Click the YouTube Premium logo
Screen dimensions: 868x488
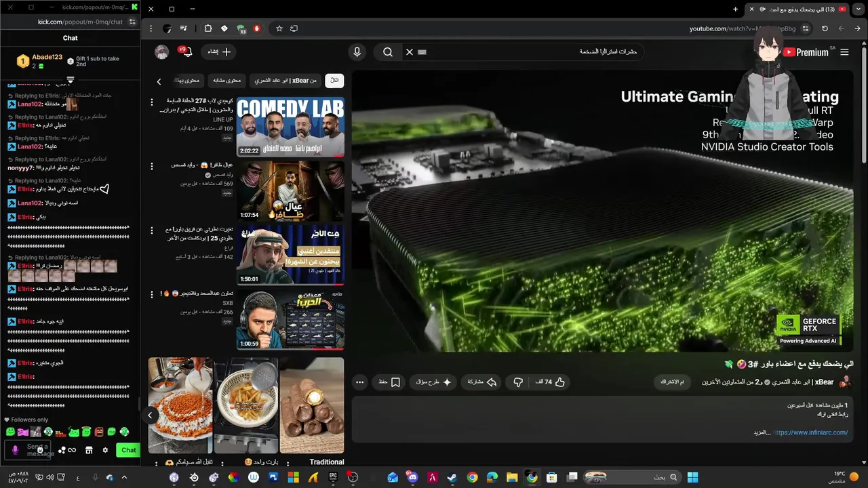806,52
